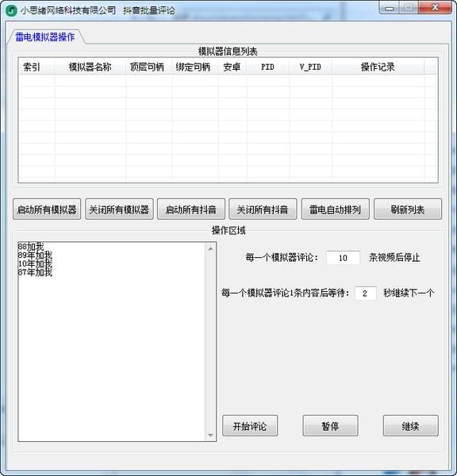Switch to the 雷电模拟器操作 tab
Screen dimensions: 457x476
(45, 37)
